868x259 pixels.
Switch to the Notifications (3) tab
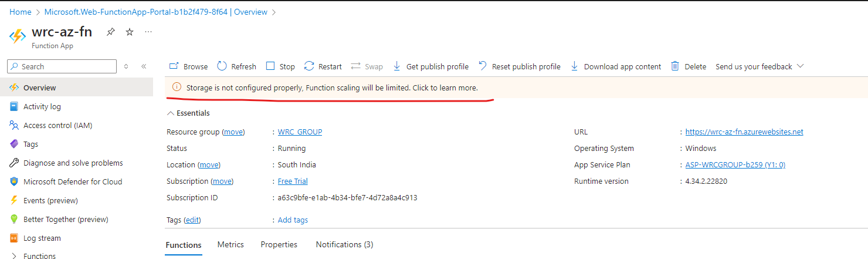pyautogui.click(x=344, y=244)
